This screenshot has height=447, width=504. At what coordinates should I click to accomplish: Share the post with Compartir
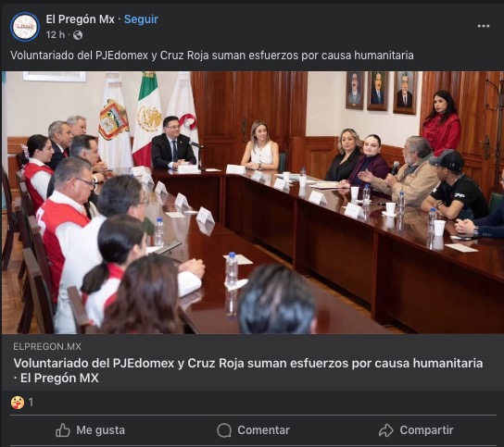tap(416, 430)
